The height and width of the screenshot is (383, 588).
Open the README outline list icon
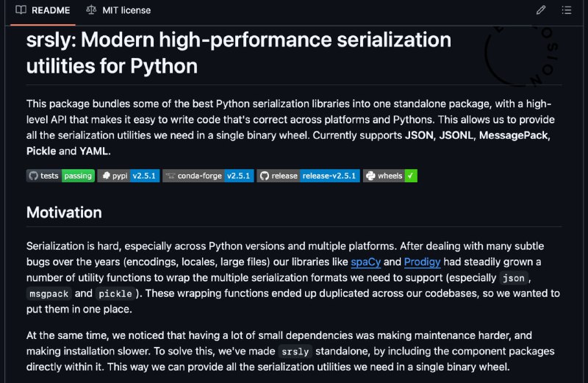(566, 10)
